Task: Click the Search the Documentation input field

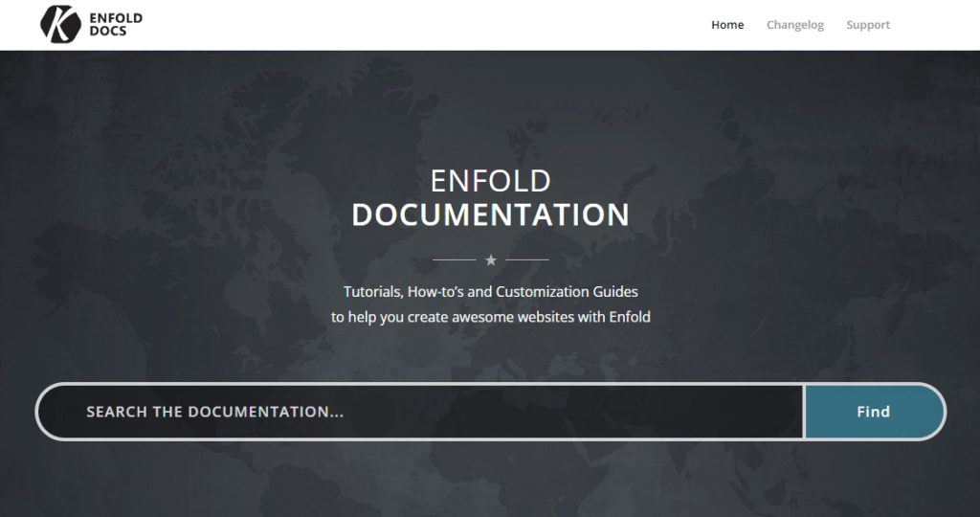Action: pos(421,412)
